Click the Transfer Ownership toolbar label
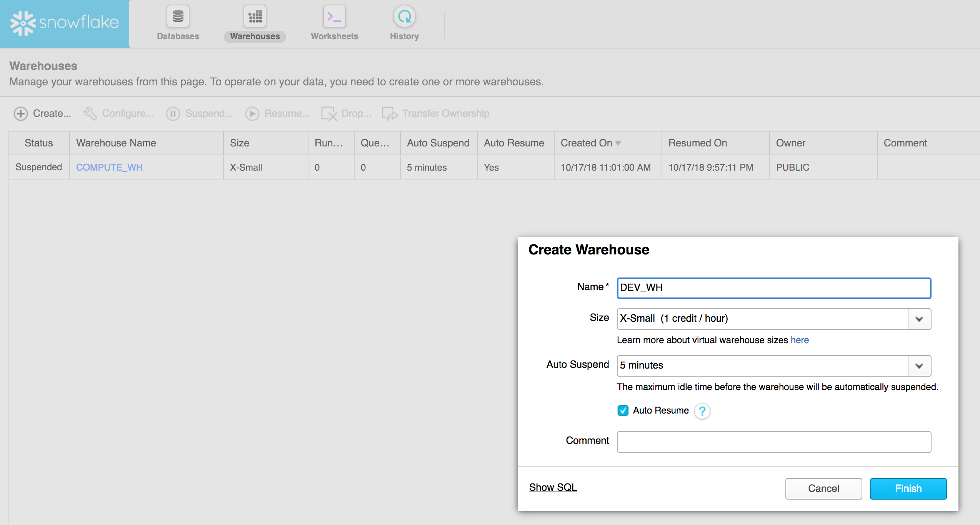 pos(446,113)
